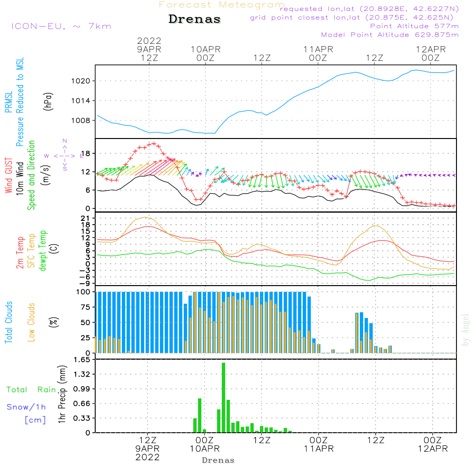Select the "ICON-EU, ~ 7km" model label
476x476 pixels.
pyautogui.click(x=61, y=26)
